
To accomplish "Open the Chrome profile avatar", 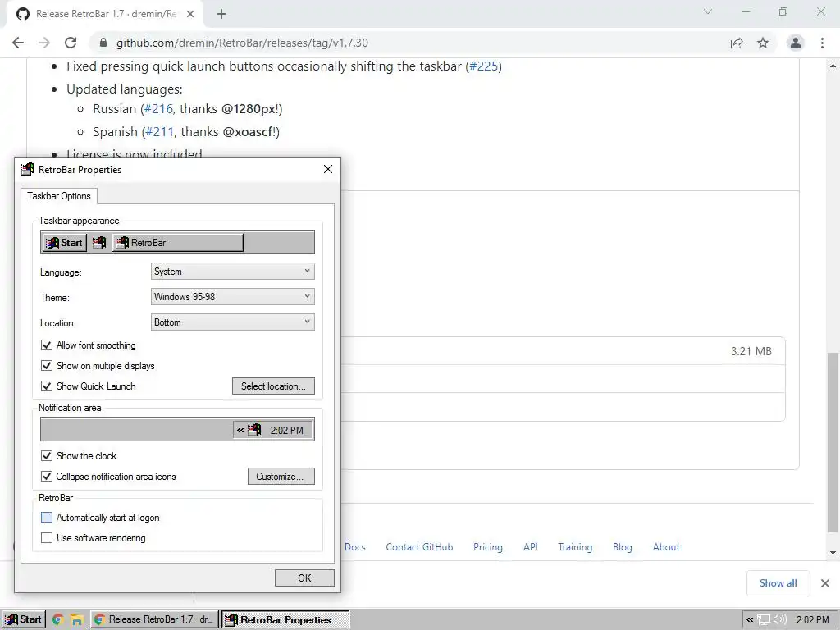I will [x=796, y=43].
